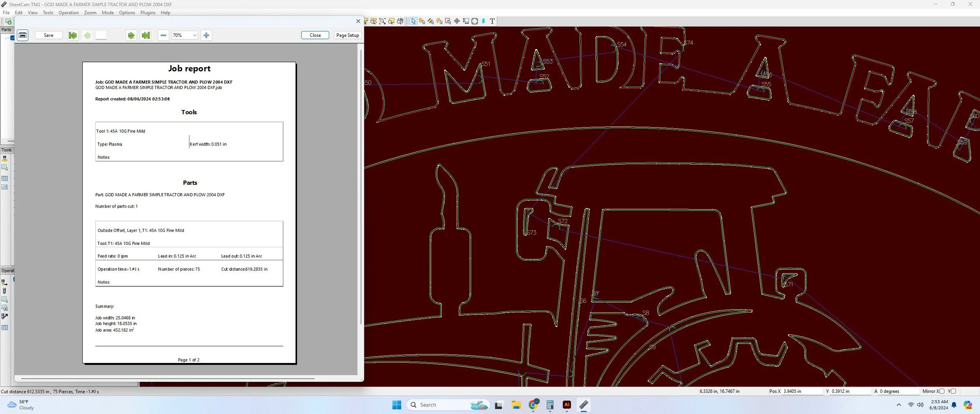The height and width of the screenshot is (414, 980).
Task: Click the tool table icon in the Tools panel
Action: click(x=5, y=179)
